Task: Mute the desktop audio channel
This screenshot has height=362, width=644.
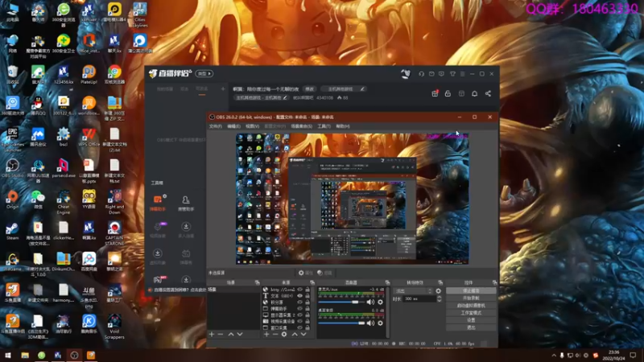Action: 370,323
